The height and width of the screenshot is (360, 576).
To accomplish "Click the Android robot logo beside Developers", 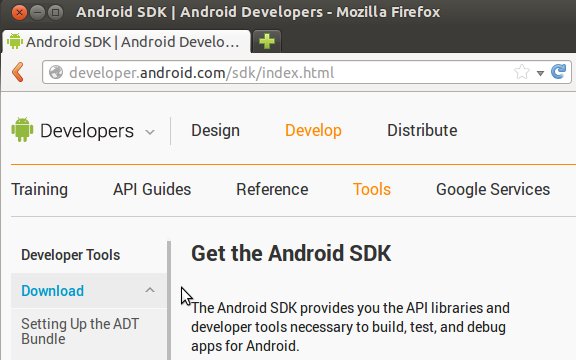I will pos(22,130).
